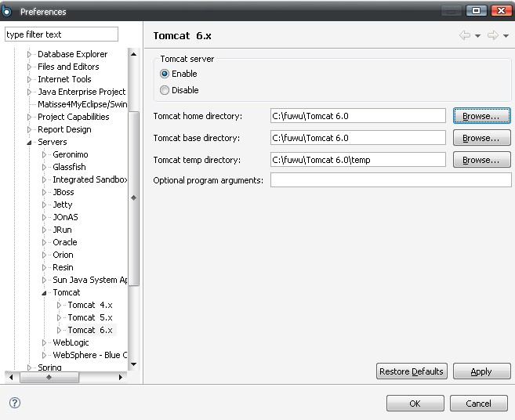
Task: Click the tree vertical scrollbar thumb
Action: [x=133, y=198]
